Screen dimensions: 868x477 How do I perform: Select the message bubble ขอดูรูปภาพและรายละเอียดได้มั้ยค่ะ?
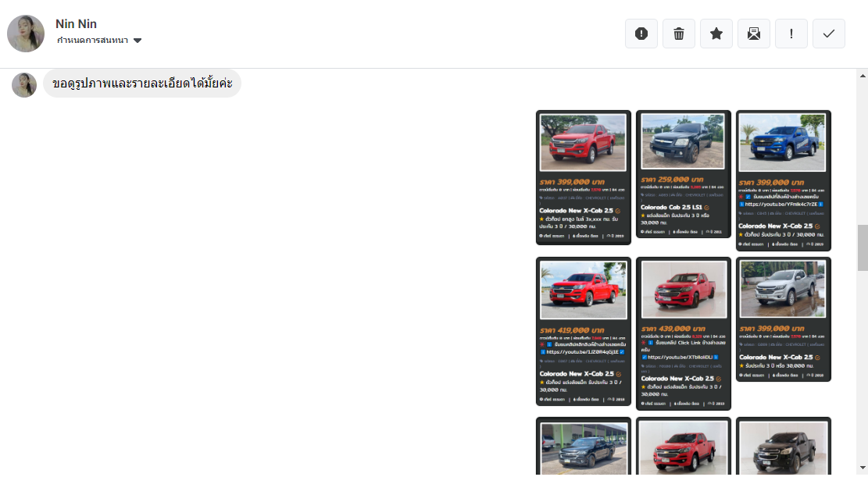(x=142, y=84)
